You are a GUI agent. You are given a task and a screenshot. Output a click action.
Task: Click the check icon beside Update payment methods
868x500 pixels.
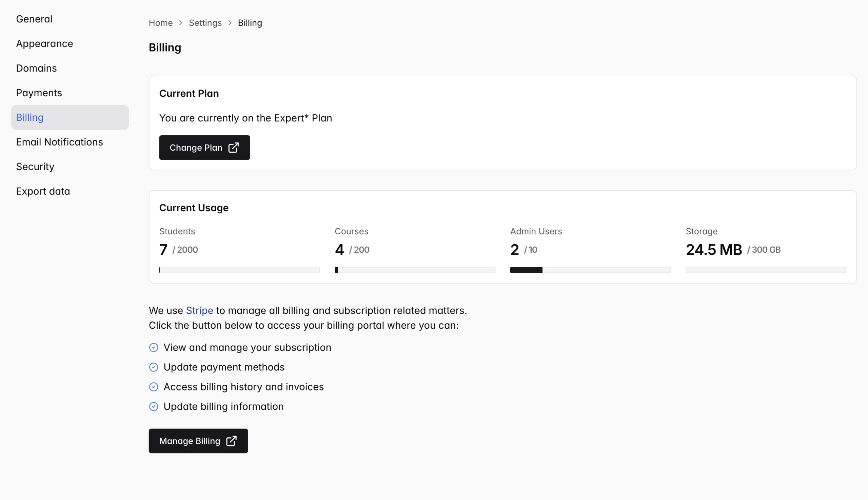154,367
